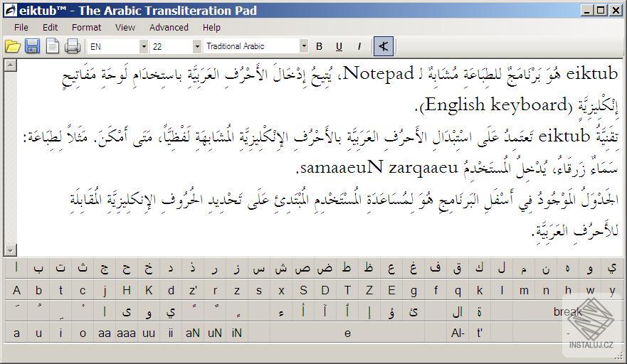
Task: Click the 'w' key in the letter table
Action: (x=590, y=290)
